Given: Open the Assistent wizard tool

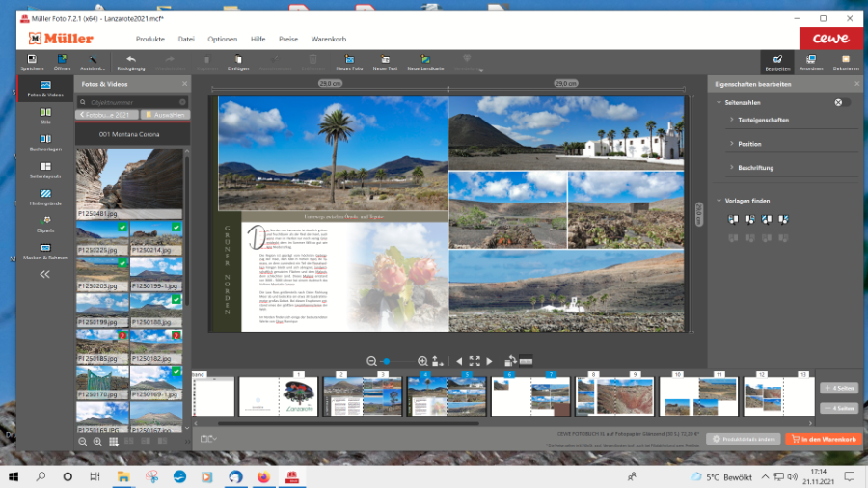Looking at the screenshot, I should (93, 62).
